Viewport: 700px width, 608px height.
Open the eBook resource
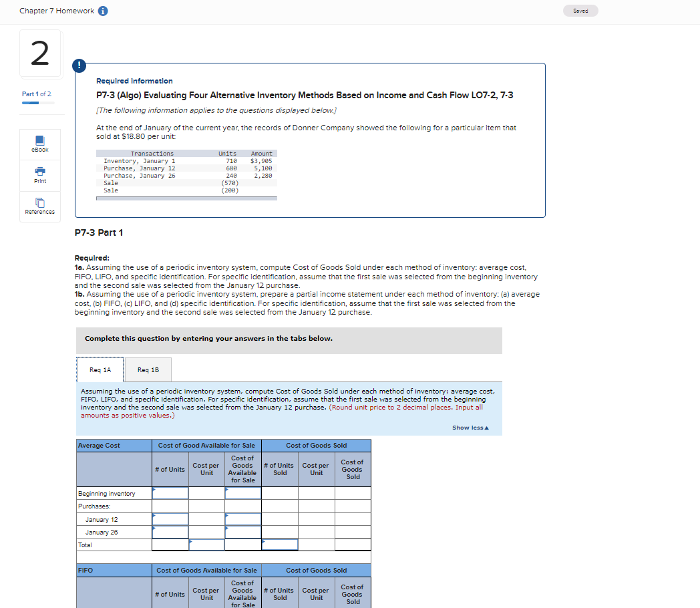(x=39, y=144)
